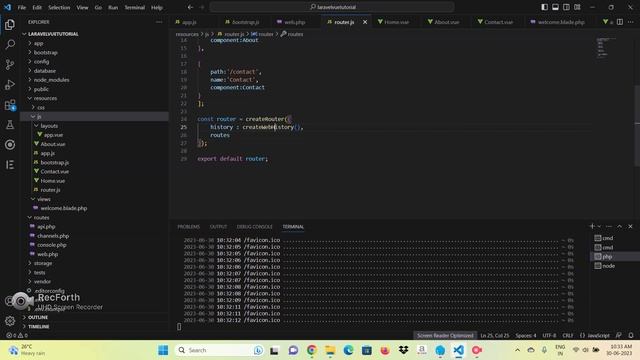Expand the app folder
Image resolution: width=640 pixels, height=360 pixels.
94,43
